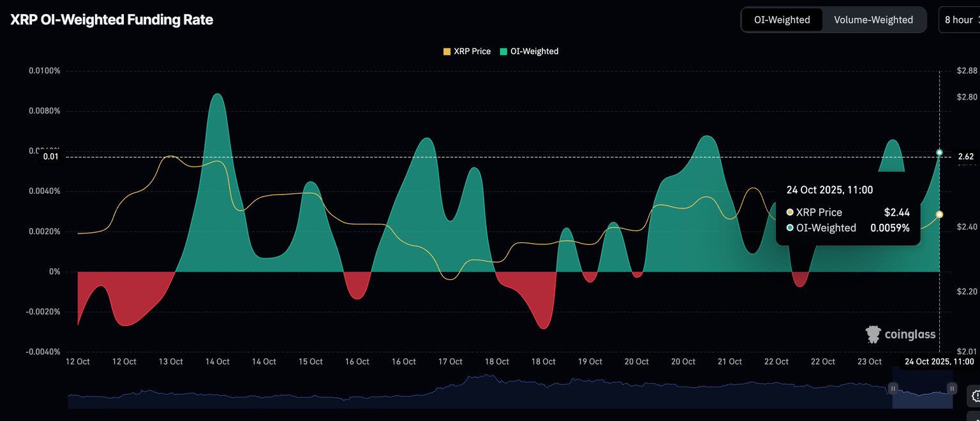This screenshot has width=980, height=421.
Task: Switch to the Volume-Weighted tab
Action: [x=873, y=20]
